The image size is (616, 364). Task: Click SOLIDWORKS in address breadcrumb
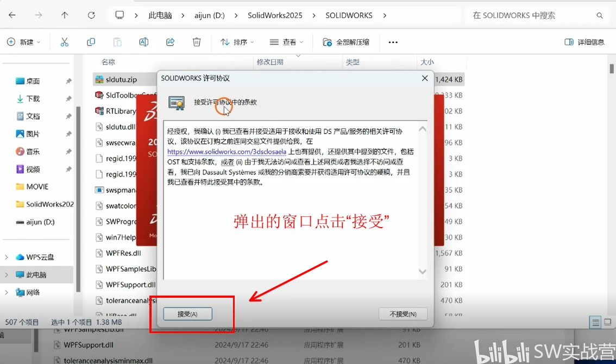point(349,15)
